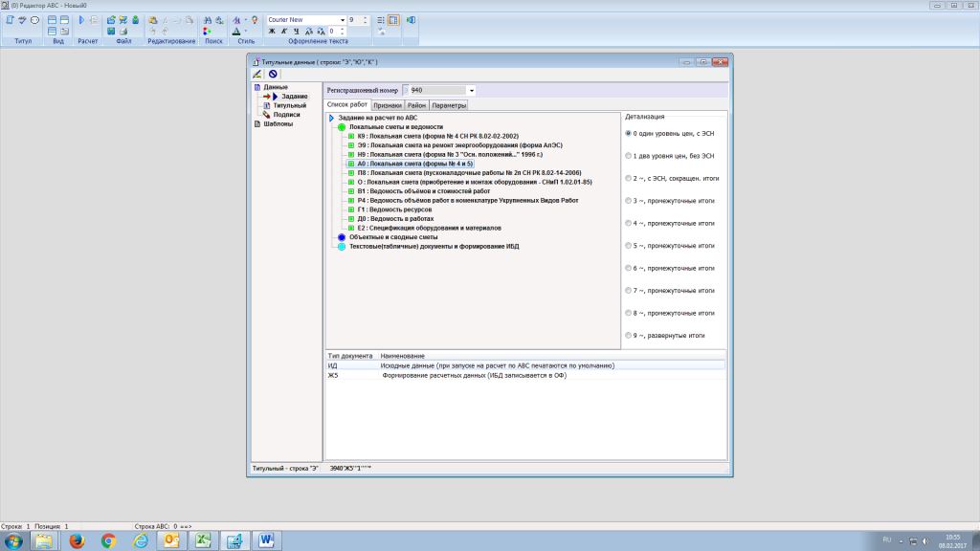Select 'К9 : Локальная смета' tree row
The image size is (980, 551).
tap(437, 136)
